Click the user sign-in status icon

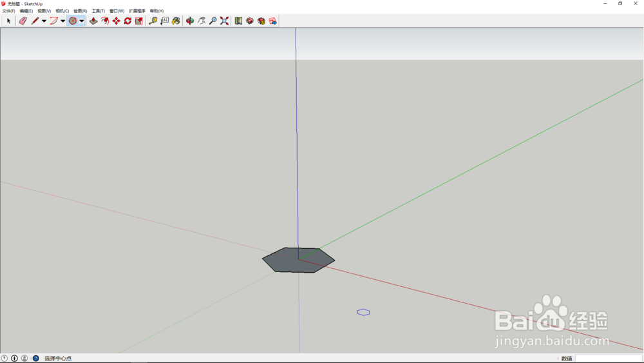click(24, 358)
